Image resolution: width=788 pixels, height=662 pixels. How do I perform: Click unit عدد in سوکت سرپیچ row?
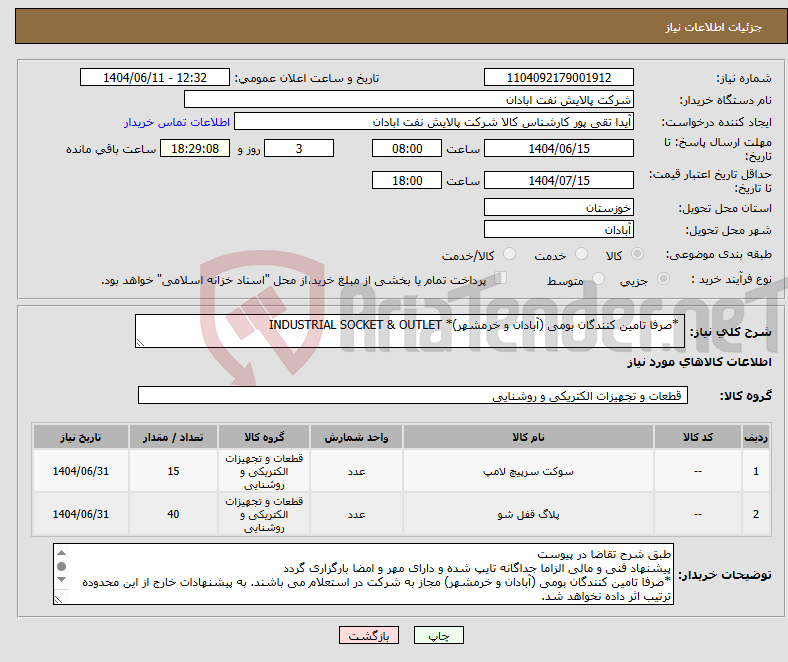(356, 471)
